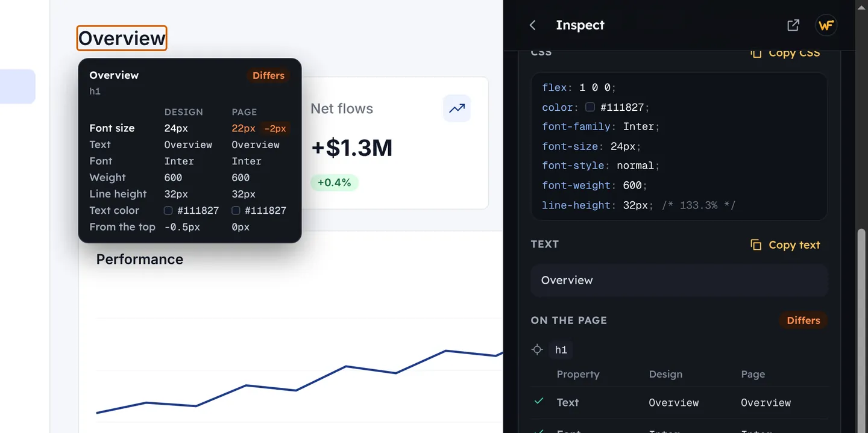Click the Differs badge in the tooltip
Image resolution: width=868 pixels, height=433 pixels.
pyautogui.click(x=268, y=75)
